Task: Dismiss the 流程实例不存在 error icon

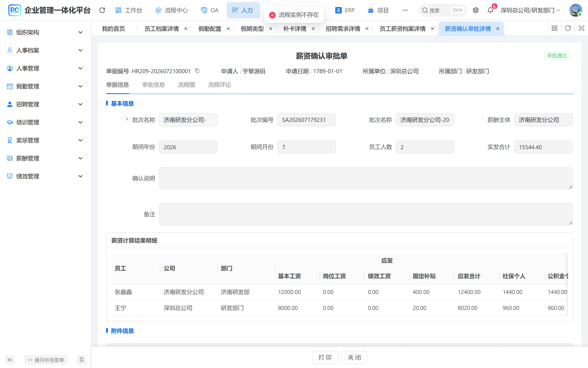Action: tap(272, 15)
